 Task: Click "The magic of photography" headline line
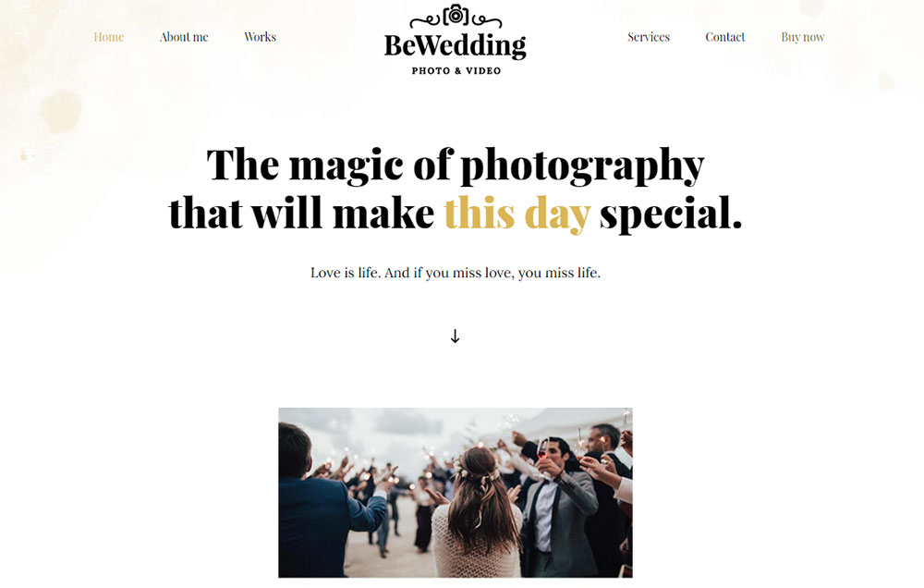(x=456, y=165)
